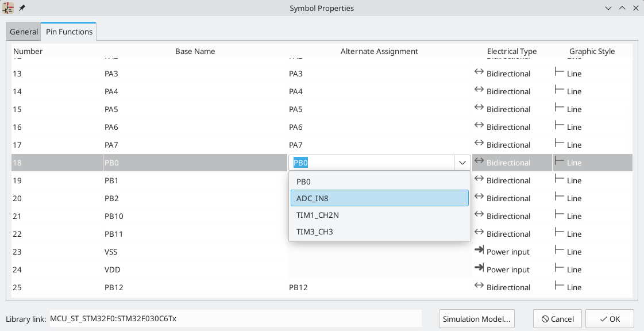644x331 pixels.
Task: Dismiss the dialog with Cancel
Action: click(557, 318)
